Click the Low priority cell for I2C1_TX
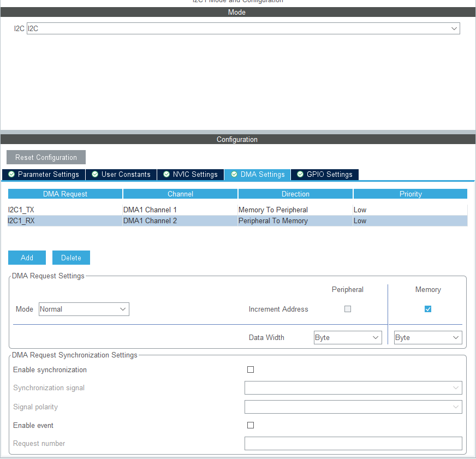Screen dimensions: 476x459 [410, 210]
